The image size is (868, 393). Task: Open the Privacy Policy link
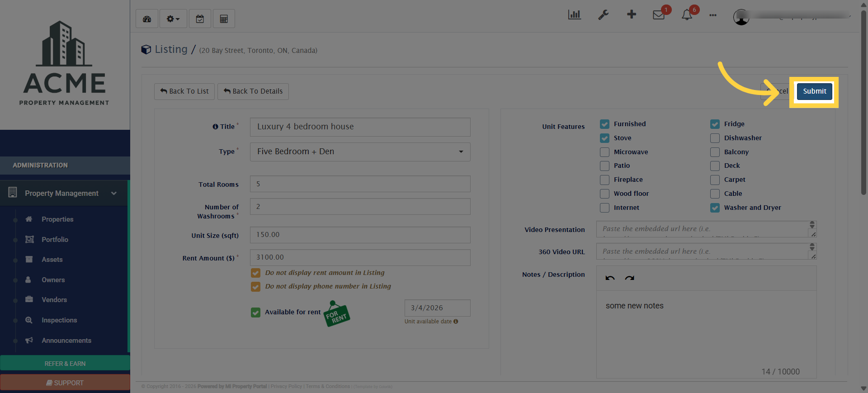tap(286, 387)
